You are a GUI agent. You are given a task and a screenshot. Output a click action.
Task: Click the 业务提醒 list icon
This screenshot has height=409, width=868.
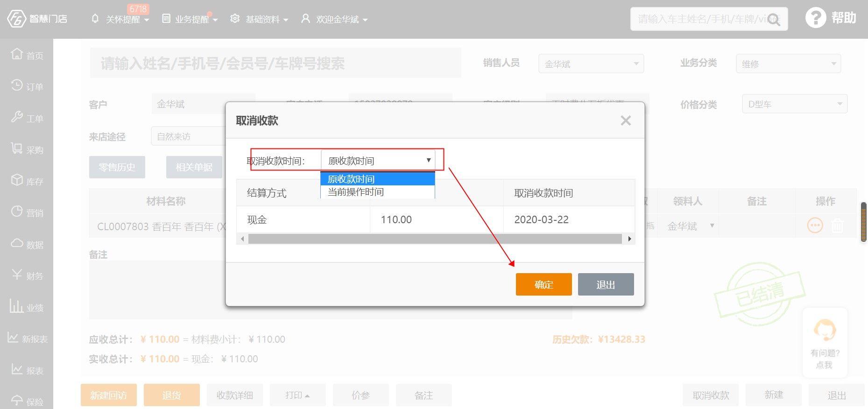coord(166,19)
